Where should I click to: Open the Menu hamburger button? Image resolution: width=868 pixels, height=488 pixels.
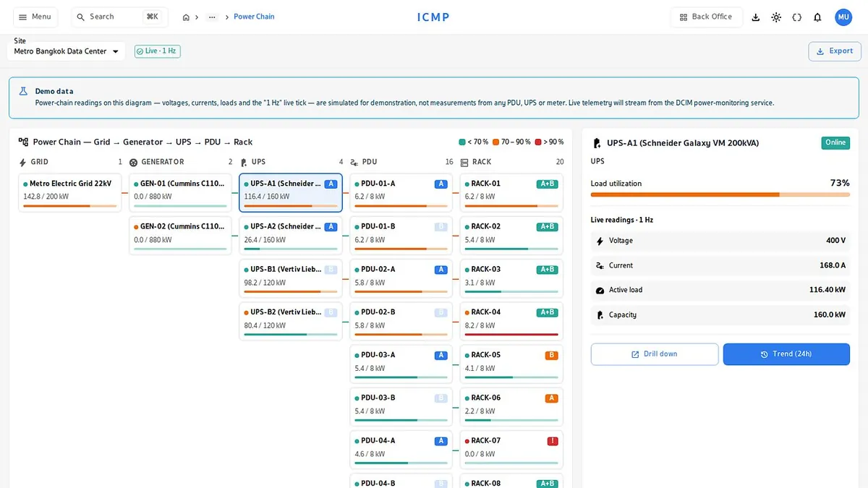pos(35,17)
